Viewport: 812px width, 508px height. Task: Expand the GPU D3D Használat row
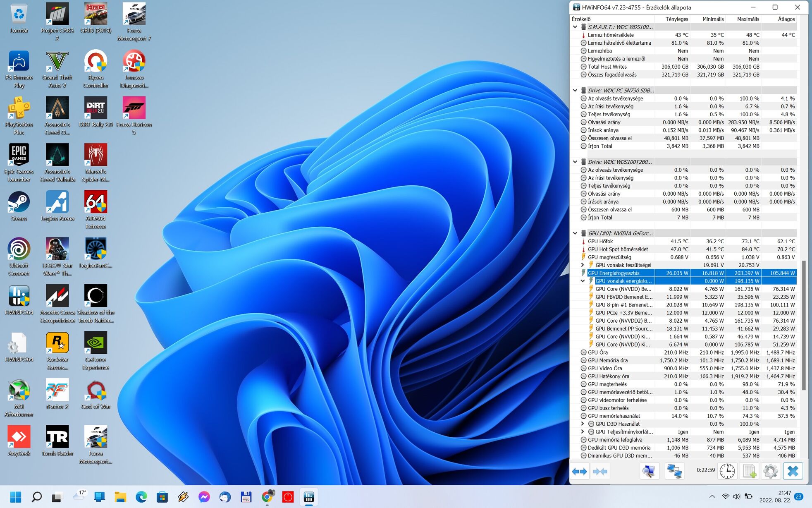(x=583, y=424)
